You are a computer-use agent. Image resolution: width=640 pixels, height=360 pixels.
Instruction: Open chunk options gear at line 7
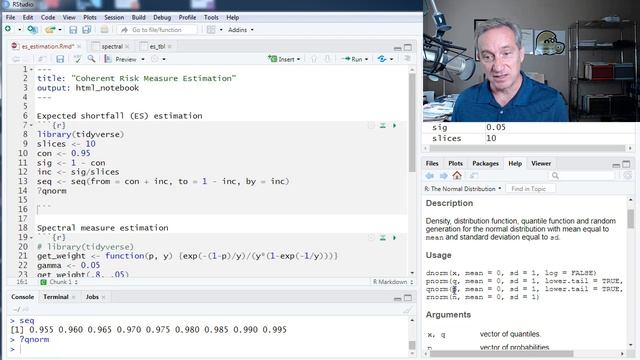[x=371, y=125]
